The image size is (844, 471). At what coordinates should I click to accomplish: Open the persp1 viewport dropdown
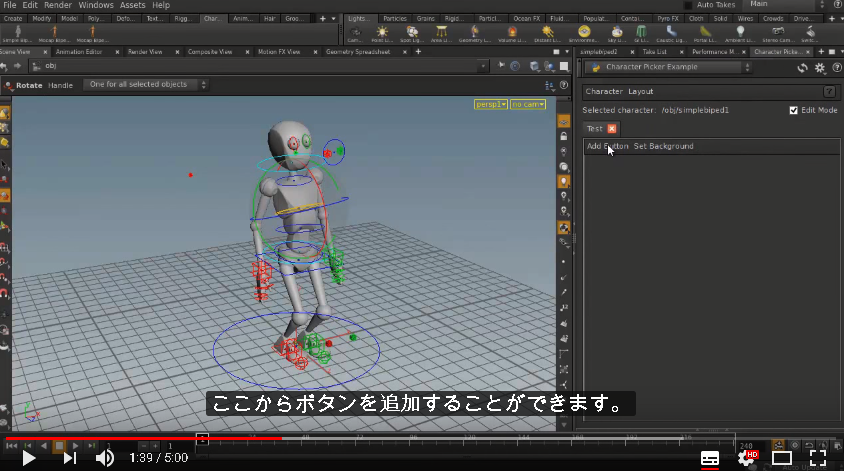tap(490, 104)
